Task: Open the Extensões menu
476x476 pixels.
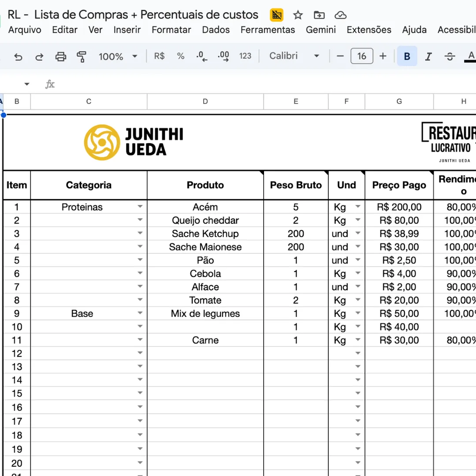Action: [x=369, y=30]
